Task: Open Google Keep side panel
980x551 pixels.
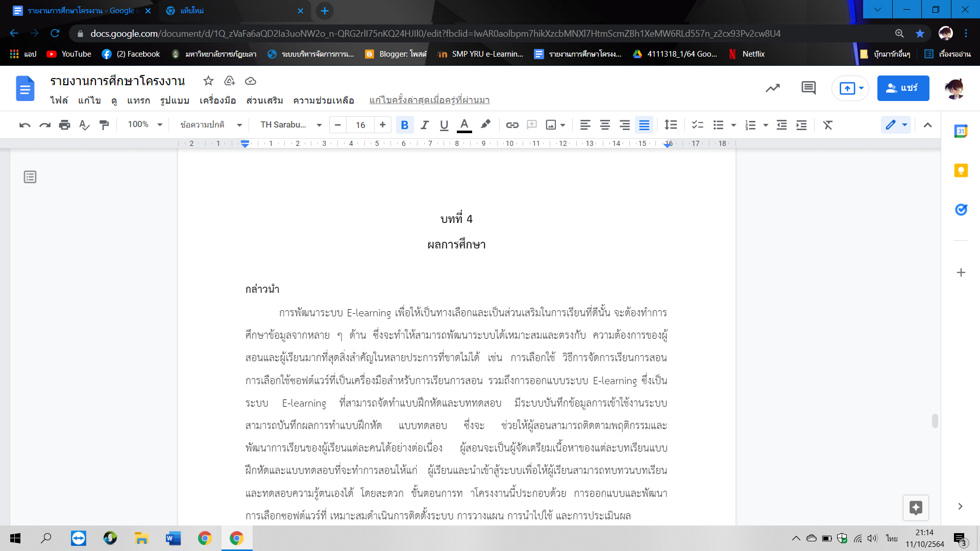Action: pyautogui.click(x=961, y=170)
